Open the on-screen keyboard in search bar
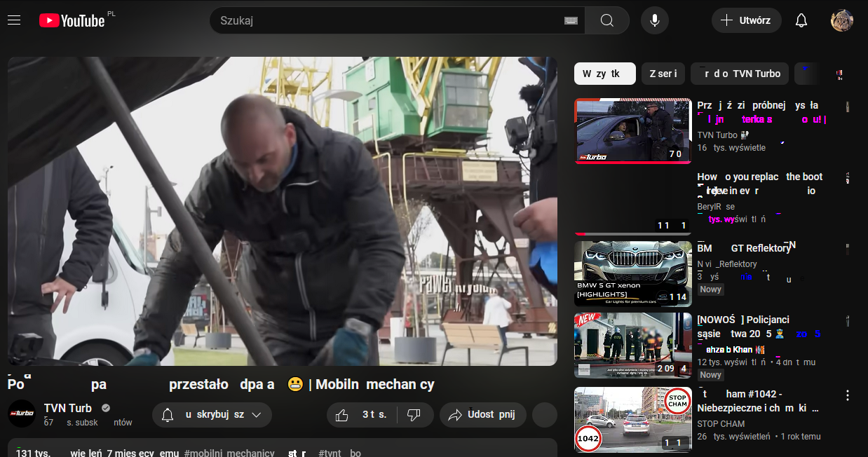868x457 pixels. click(x=571, y=20)
